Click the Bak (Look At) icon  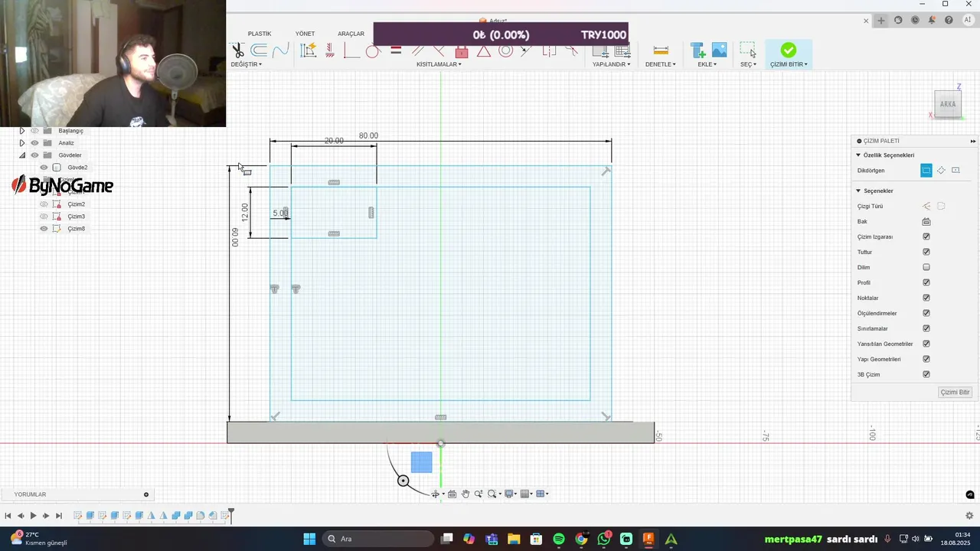926,221
